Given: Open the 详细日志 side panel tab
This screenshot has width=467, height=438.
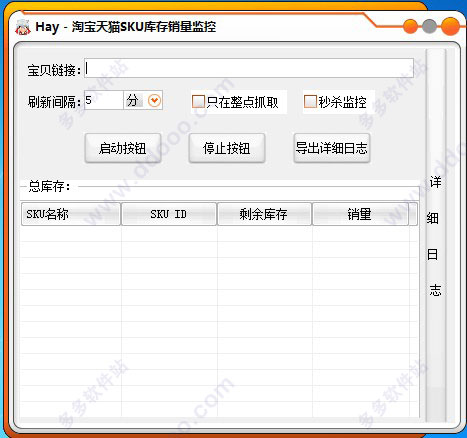Looking at the screenshot, I should (x=435, y=236).
